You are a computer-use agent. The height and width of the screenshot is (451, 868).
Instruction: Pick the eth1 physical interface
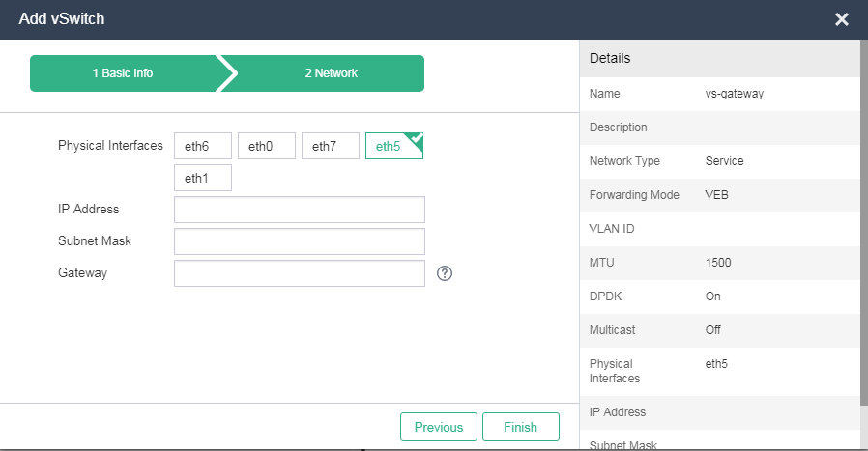pyautogui.click(x=203, y=179)
